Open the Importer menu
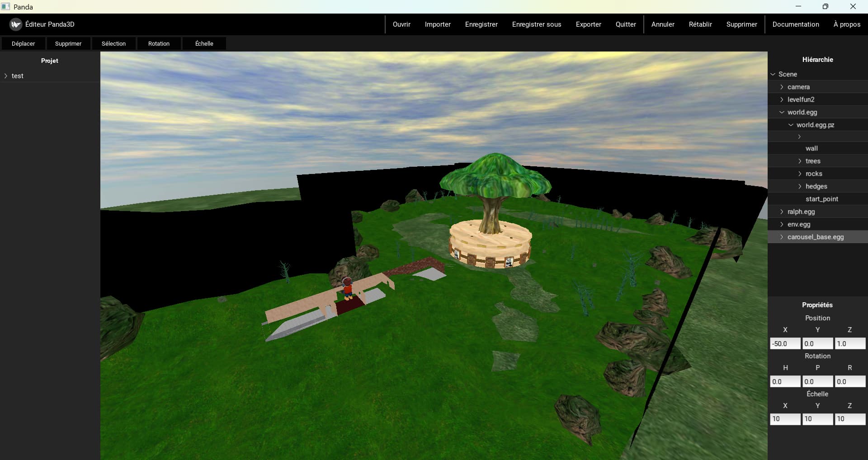This screenshot has height=460, width=868. [x=437, y=24]
